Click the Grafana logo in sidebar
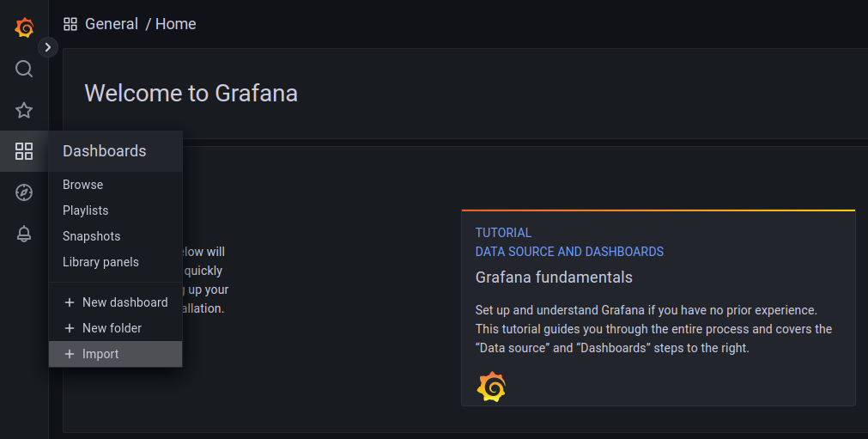This screenshot has height=439, width=868. point(24,27)
